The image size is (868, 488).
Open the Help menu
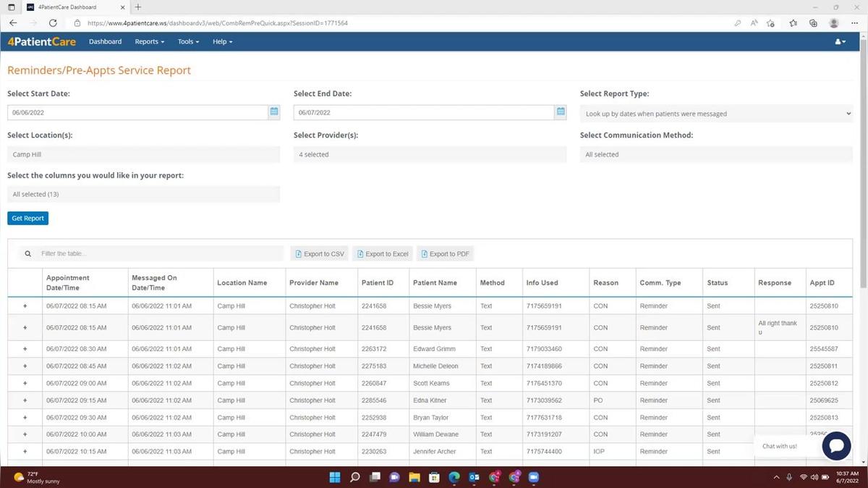coord(222,41)
